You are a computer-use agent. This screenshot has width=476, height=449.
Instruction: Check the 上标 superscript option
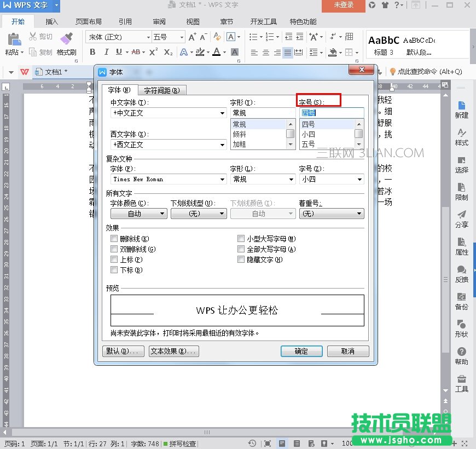click(114, 260)
